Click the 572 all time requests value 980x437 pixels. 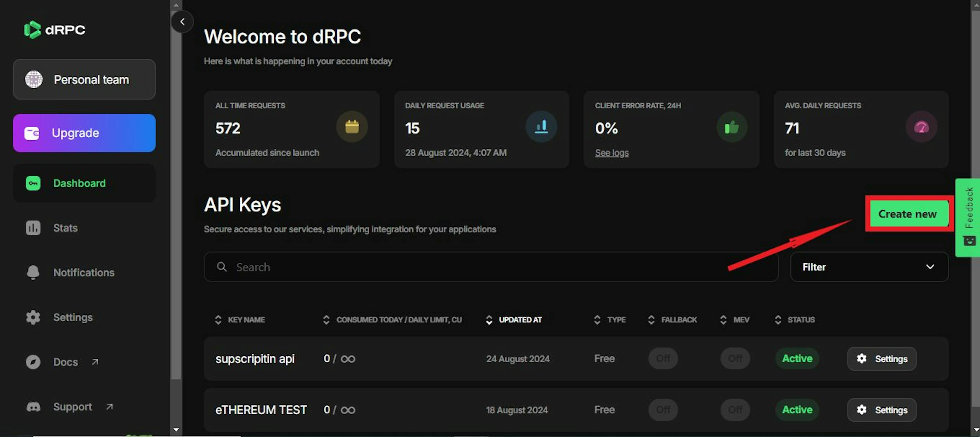tap(228, 128)
